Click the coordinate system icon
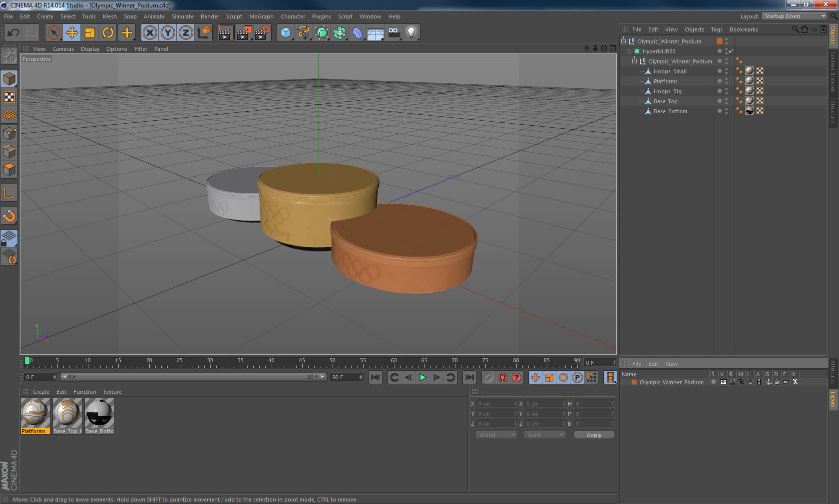Image resolution: width=839 pixels, height=504 pixels. (x=204, y=33)
